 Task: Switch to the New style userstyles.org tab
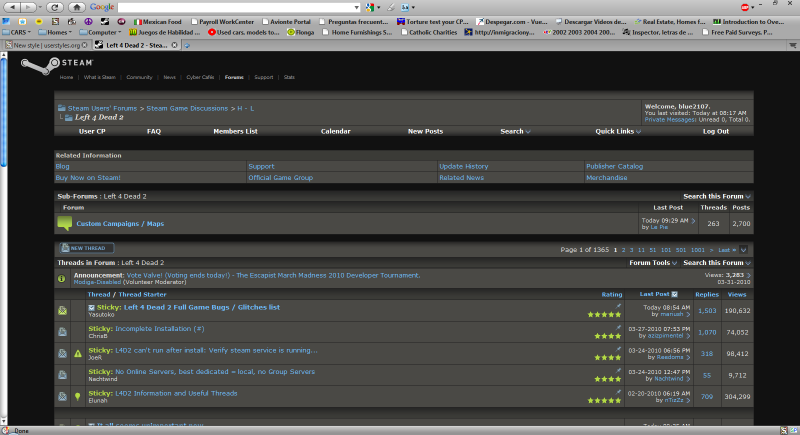click(x=46, y=45)
